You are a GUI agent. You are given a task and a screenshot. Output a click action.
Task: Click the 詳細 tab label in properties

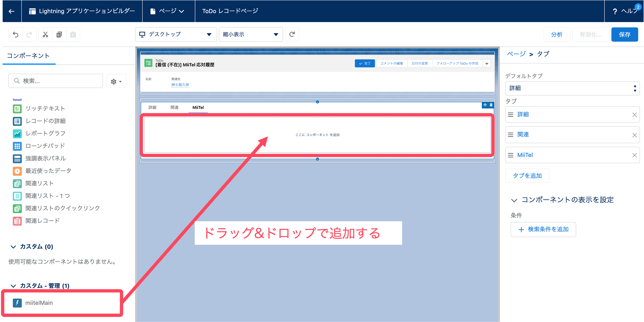click(x=523, y=114)
